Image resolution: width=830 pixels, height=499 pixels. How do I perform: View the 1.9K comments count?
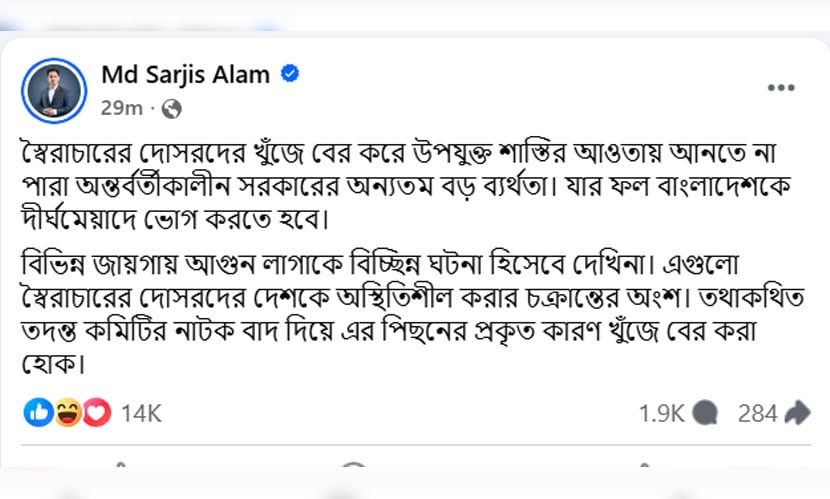click(x=661, y=412)
